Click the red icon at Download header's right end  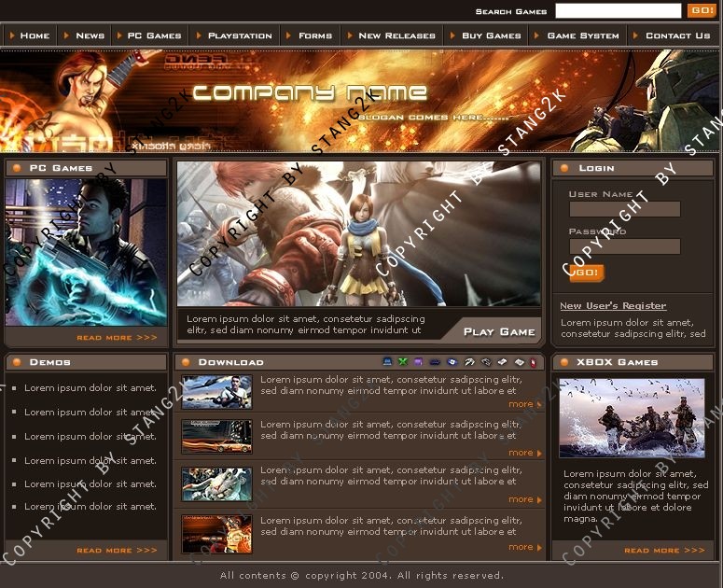click(533, 362)
